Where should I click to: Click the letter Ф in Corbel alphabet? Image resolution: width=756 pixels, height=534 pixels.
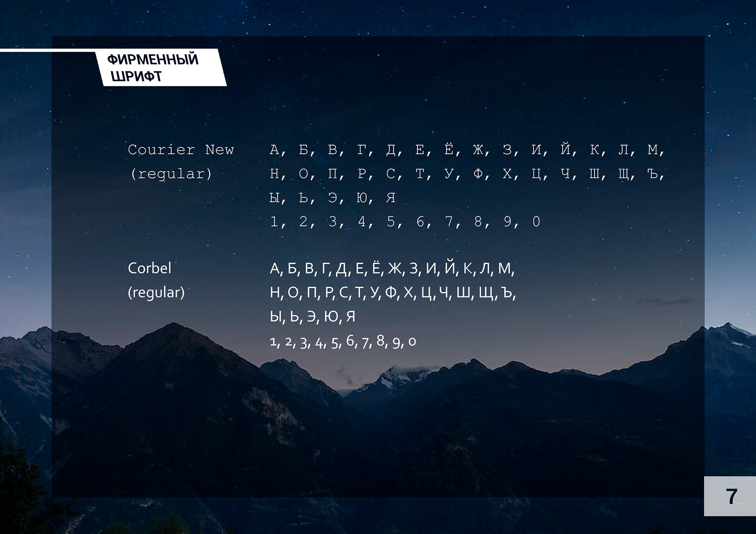pyautogui.click(x=391, y=292)
